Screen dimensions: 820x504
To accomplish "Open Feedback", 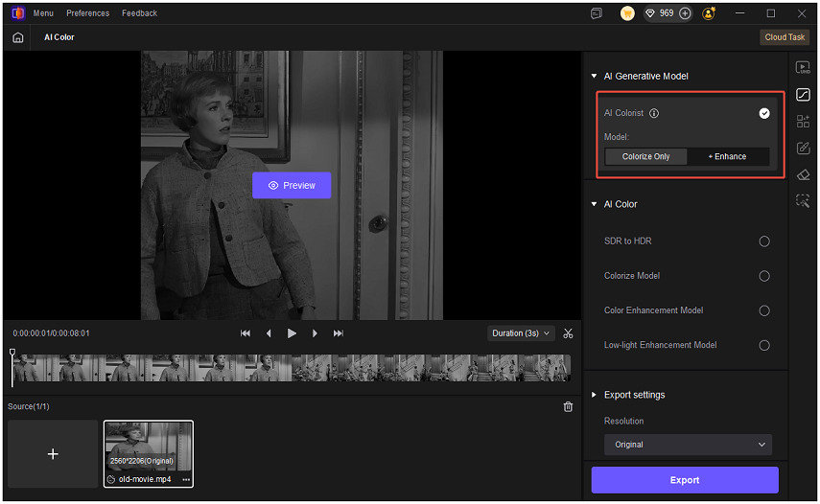I will [x=140, y=13].
